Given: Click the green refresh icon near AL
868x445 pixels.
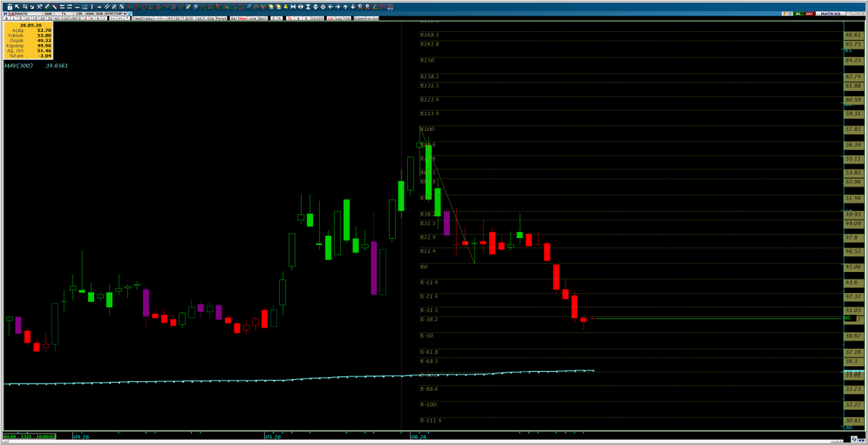Looking at the screenshot, I should 790,14.
